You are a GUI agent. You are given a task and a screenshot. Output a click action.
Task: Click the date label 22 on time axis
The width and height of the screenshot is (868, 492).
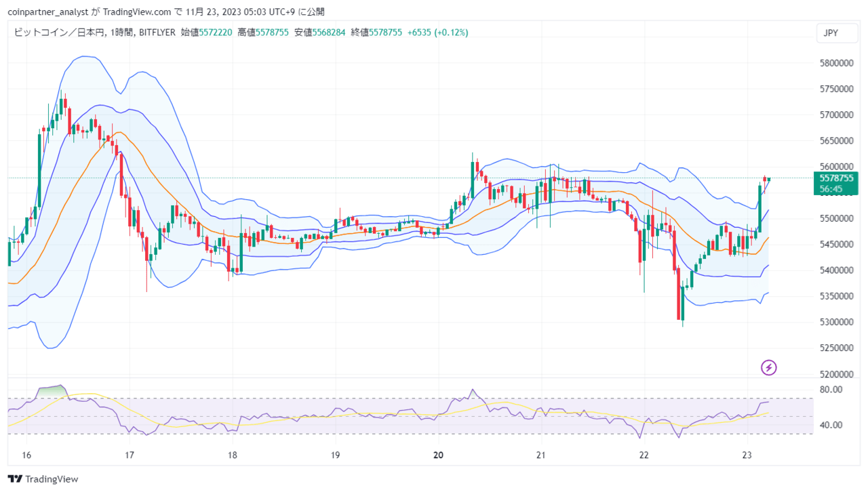[644, 455]
